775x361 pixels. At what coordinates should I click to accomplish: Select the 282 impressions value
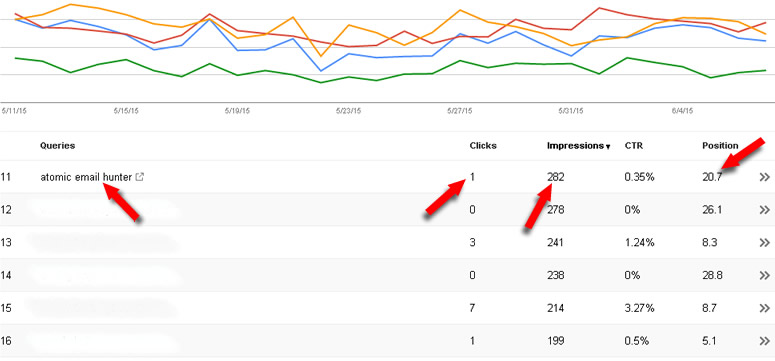556,177
